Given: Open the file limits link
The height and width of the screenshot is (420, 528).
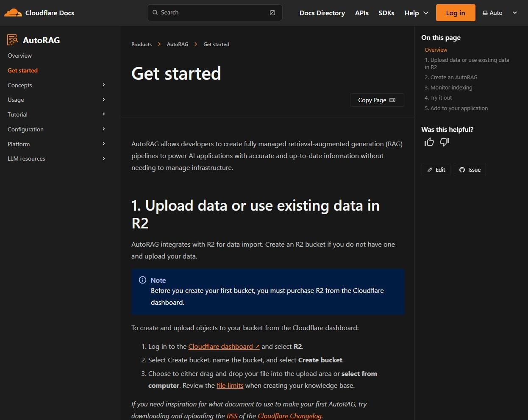Looking at the screenshot, I should coord(230,385).
